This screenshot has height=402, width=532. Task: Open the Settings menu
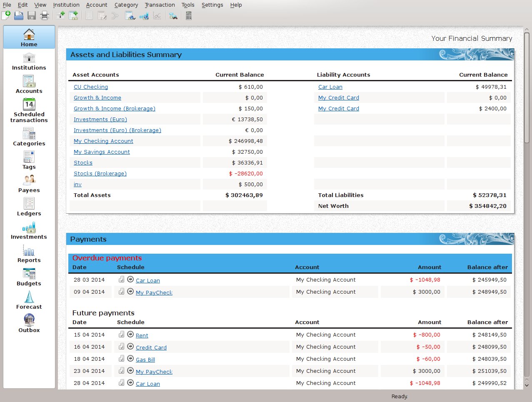point(212,5)
